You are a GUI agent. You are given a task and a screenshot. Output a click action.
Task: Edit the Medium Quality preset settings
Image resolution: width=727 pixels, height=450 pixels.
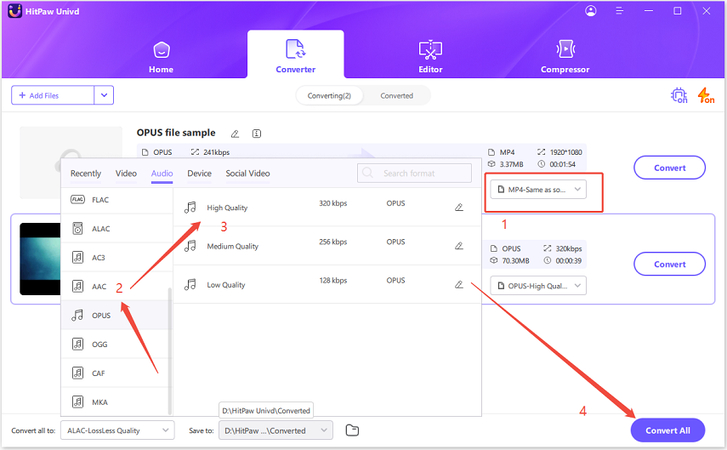click(459, 246)
